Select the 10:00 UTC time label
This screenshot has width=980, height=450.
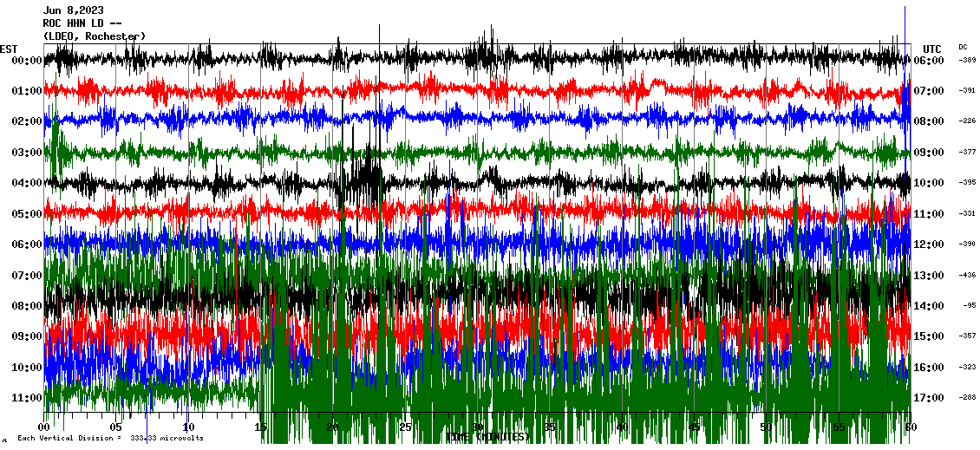928,183
